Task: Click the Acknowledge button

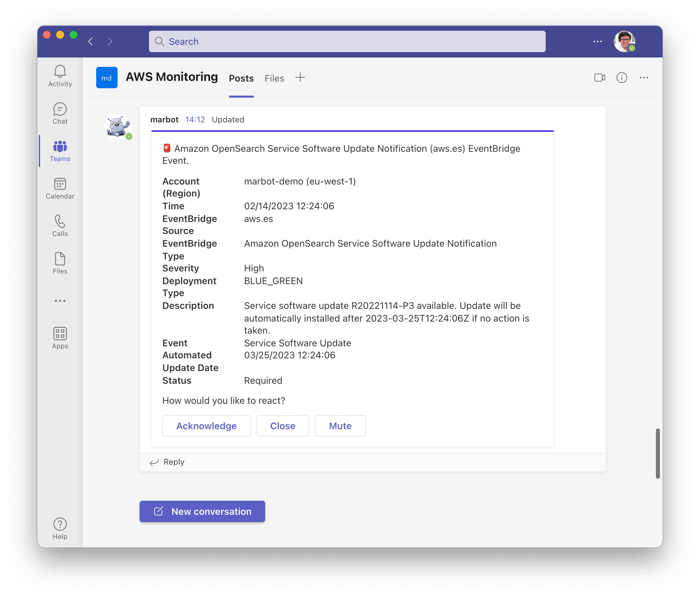Action: (206, 426)
